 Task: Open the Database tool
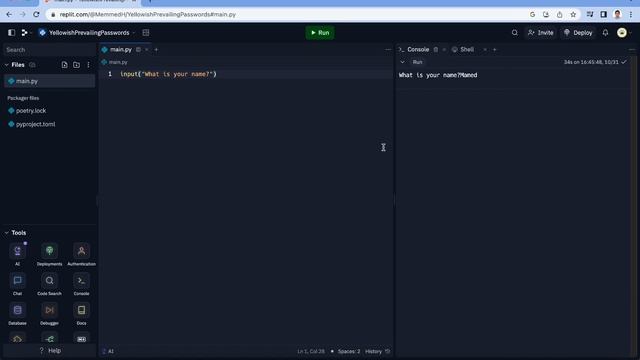click(17, 313)
